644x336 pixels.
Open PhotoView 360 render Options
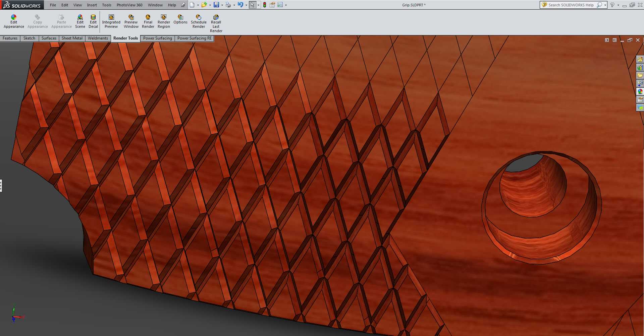pyautogui.click(x=180, y=19)
